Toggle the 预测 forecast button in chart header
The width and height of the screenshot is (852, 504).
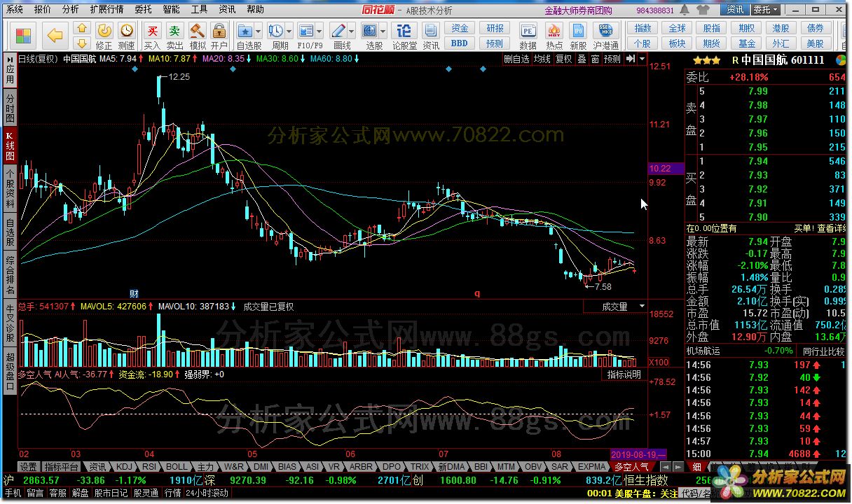(x=612, y=59)
